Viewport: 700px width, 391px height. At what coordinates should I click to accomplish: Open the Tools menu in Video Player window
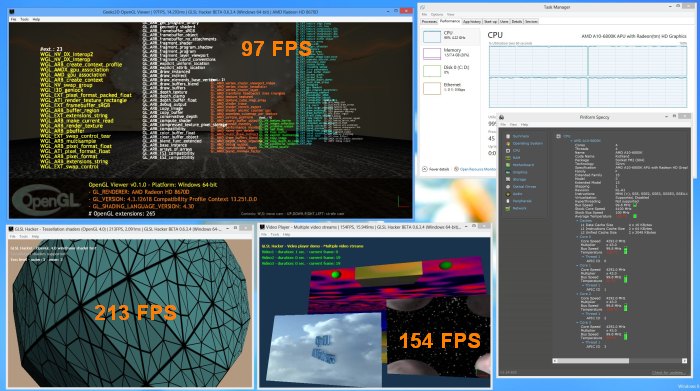tap(275, 234)
